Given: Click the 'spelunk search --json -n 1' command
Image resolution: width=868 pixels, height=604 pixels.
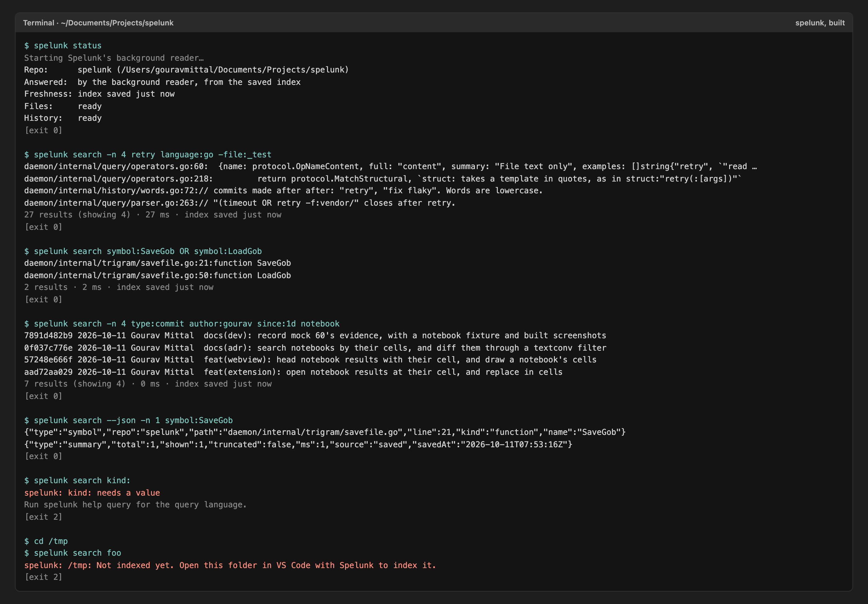Looking at the screenshot, I should [129, 420].
